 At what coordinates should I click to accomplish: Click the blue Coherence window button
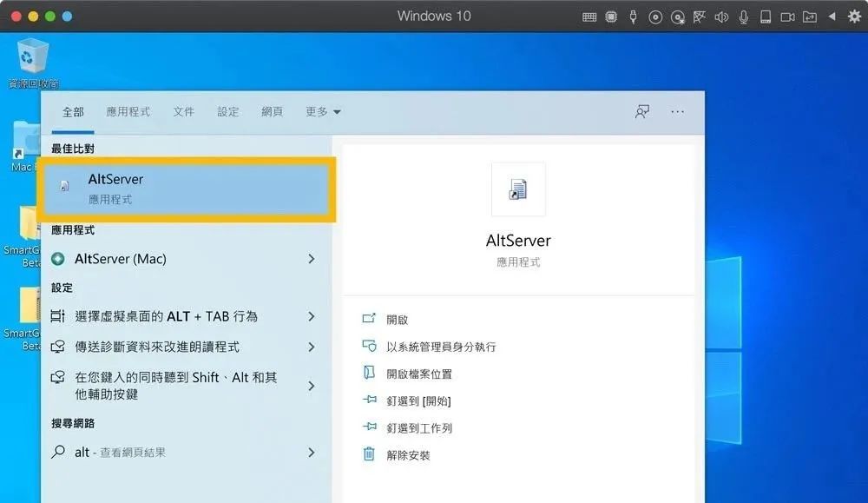[67, 16]
